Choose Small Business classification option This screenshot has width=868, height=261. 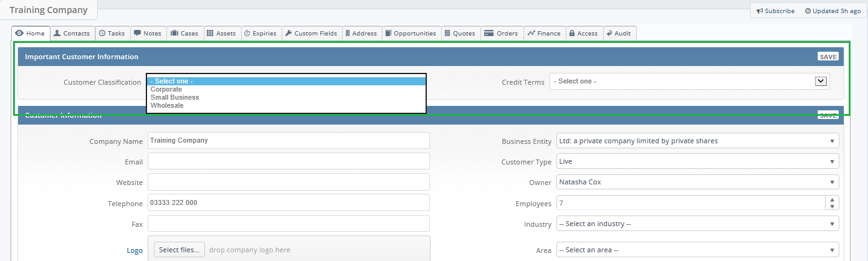pos(286,97)
